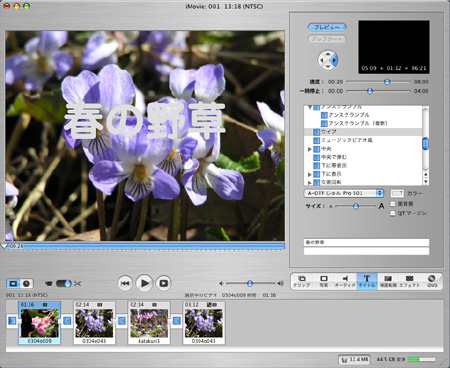Toggle the 黒背景 (black background) checkbox
Screen dimensions: 450x368
pos(393,204)
